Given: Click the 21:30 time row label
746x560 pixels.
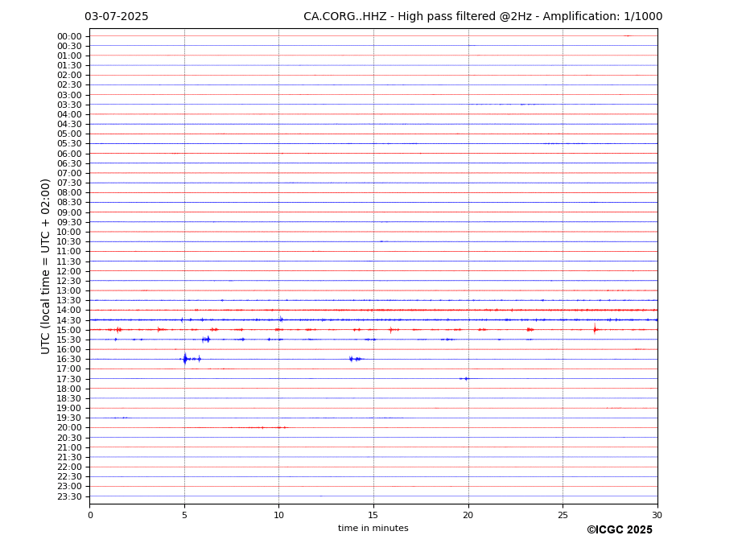Looking at the screenshot, I should pos(69,457).
